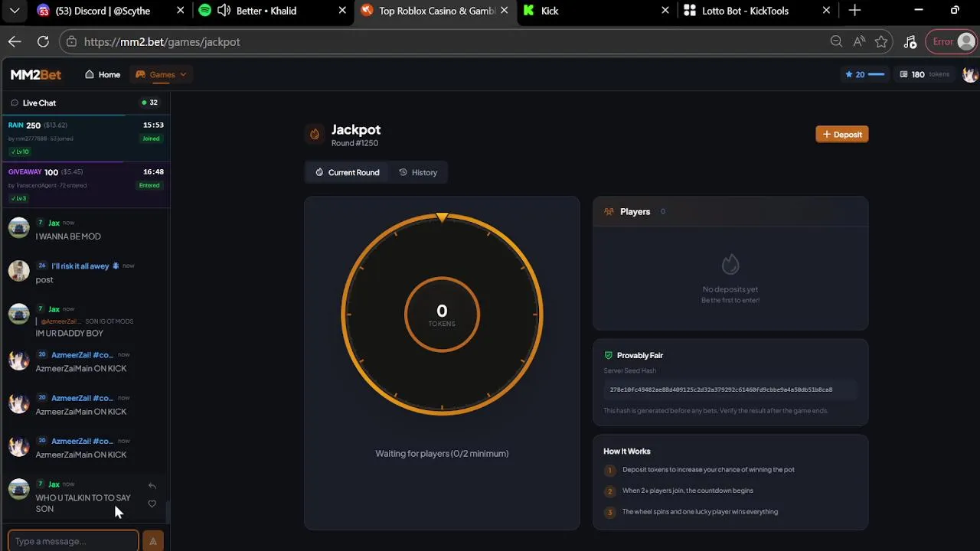Click the level 20 star badge
Image resolution: width=980 pixels, height=551 pixels.
click(864, 74)
